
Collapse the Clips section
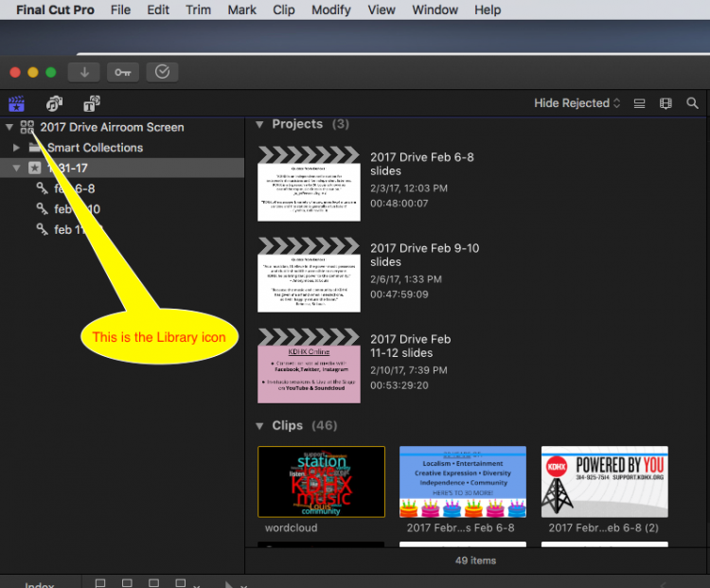[259, 426]
